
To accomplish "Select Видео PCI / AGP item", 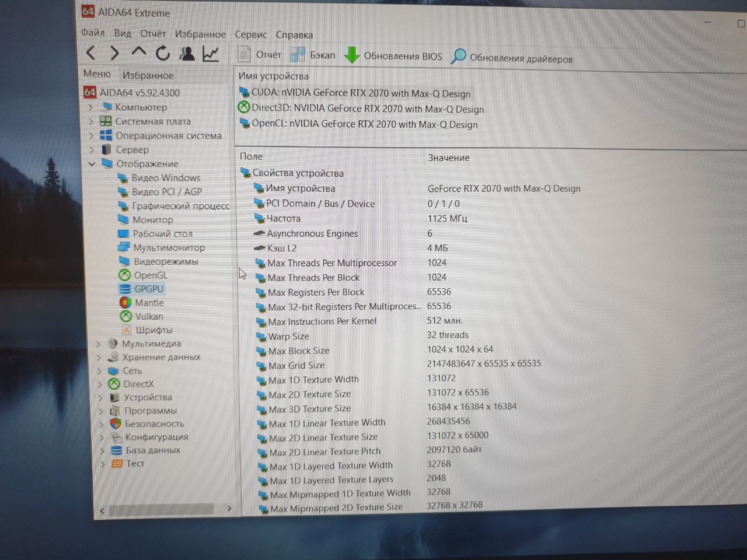I will 160,192.
